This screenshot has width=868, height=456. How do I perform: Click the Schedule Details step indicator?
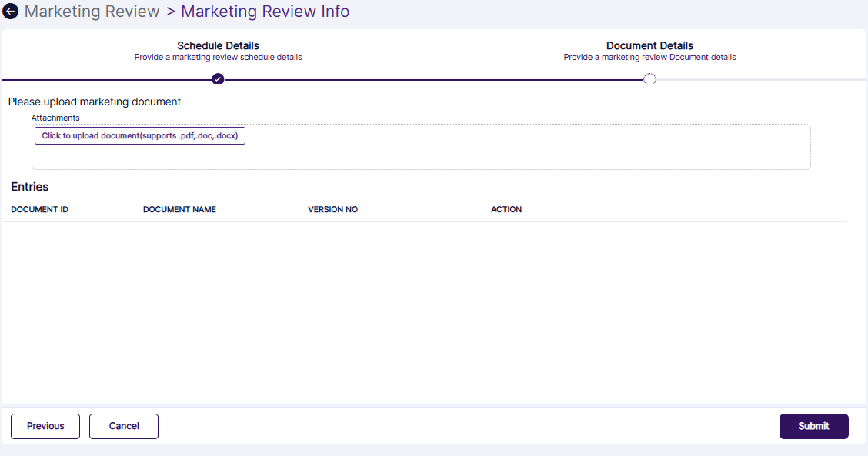pos(218,45)
